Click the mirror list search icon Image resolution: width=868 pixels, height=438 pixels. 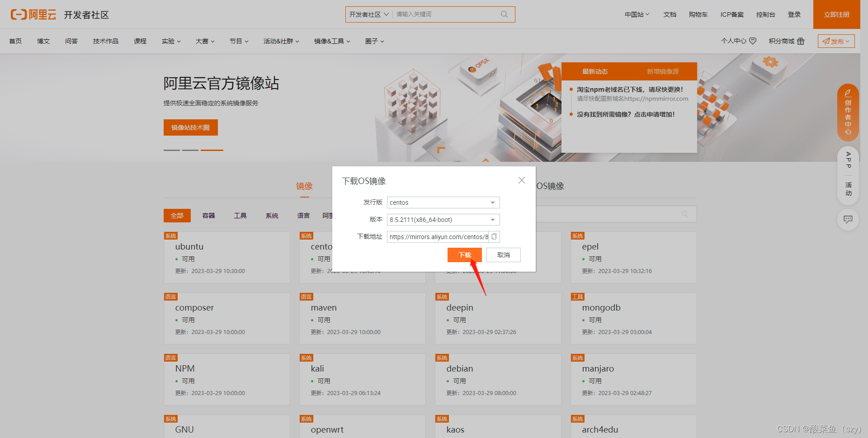[685, 214]
